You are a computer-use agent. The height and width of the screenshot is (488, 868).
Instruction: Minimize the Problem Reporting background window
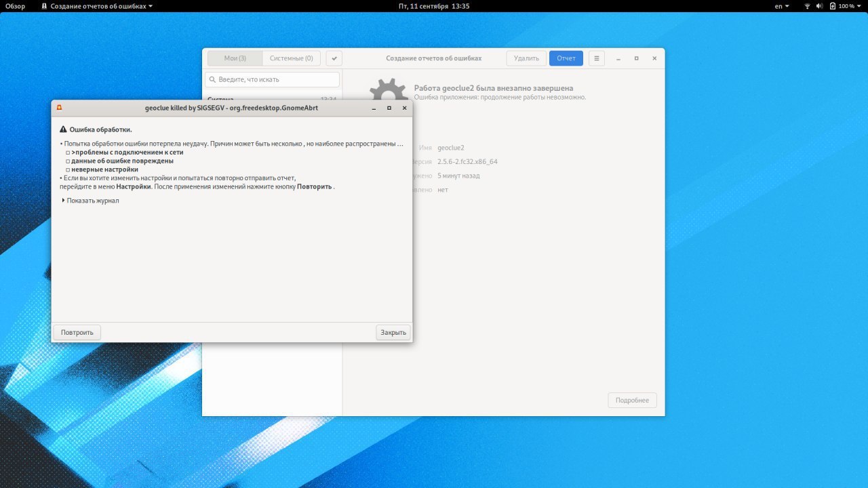(x=618, y=58)
